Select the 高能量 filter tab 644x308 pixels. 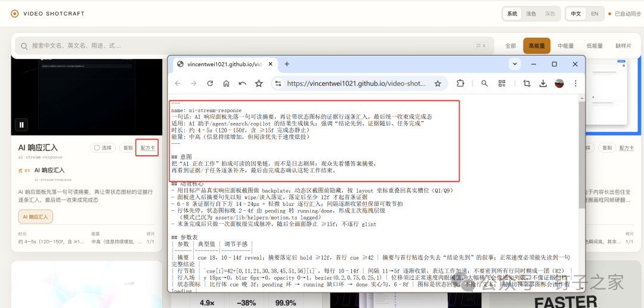pos(537,45)
